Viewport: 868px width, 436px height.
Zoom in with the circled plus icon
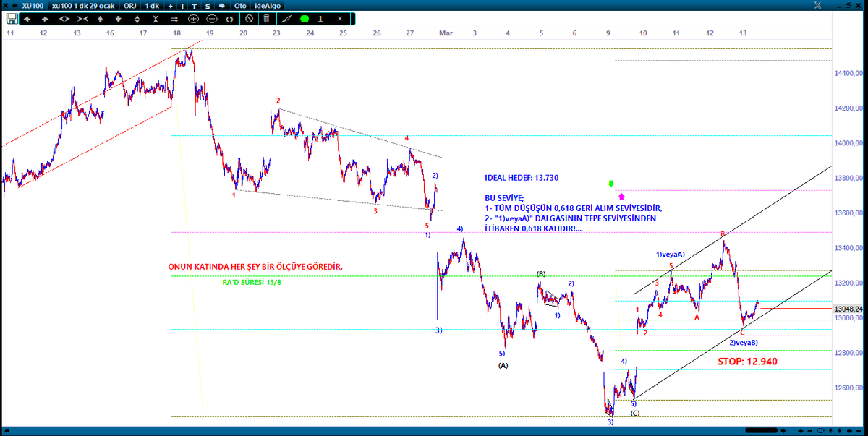(193, 19)
